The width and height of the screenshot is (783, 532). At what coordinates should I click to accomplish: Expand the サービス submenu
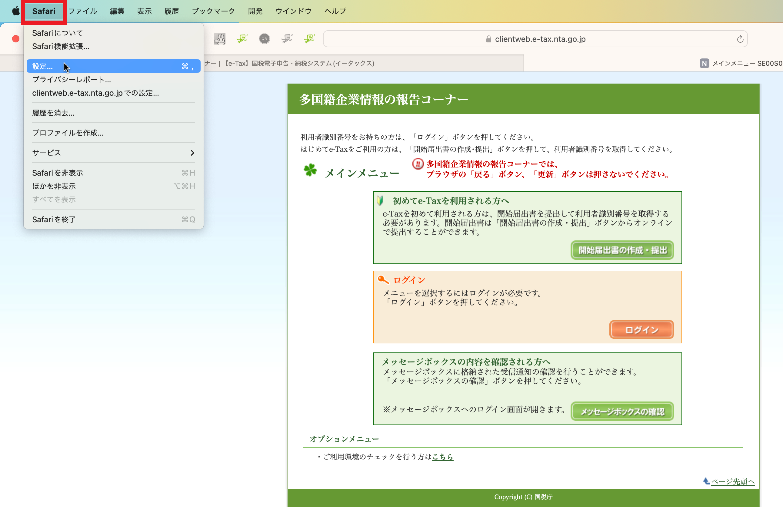[114, 153]
